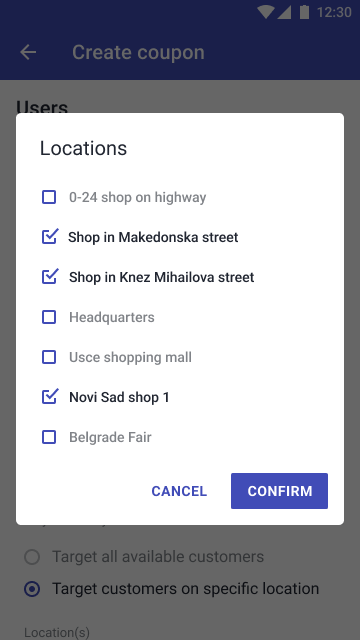The width and height of the screenshot is (360, 640).
Task: Tick the Headquarters checkbox
Action: pos(49,317)
